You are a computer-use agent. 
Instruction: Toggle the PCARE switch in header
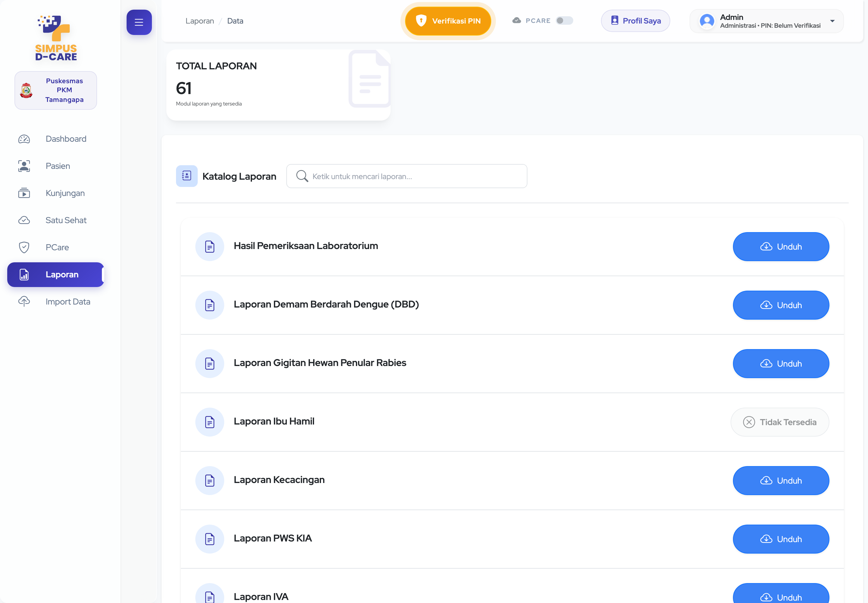pyautogui.click(x=565, y=21)
